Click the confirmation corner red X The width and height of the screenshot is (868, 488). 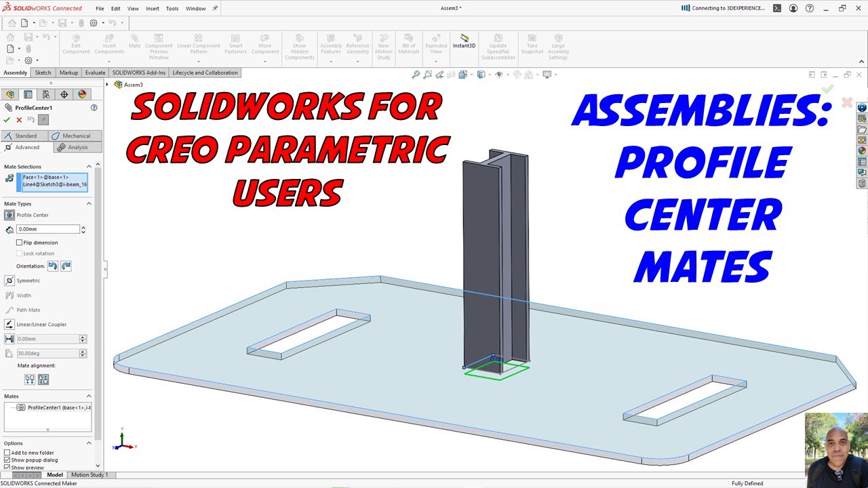[847, 102]
